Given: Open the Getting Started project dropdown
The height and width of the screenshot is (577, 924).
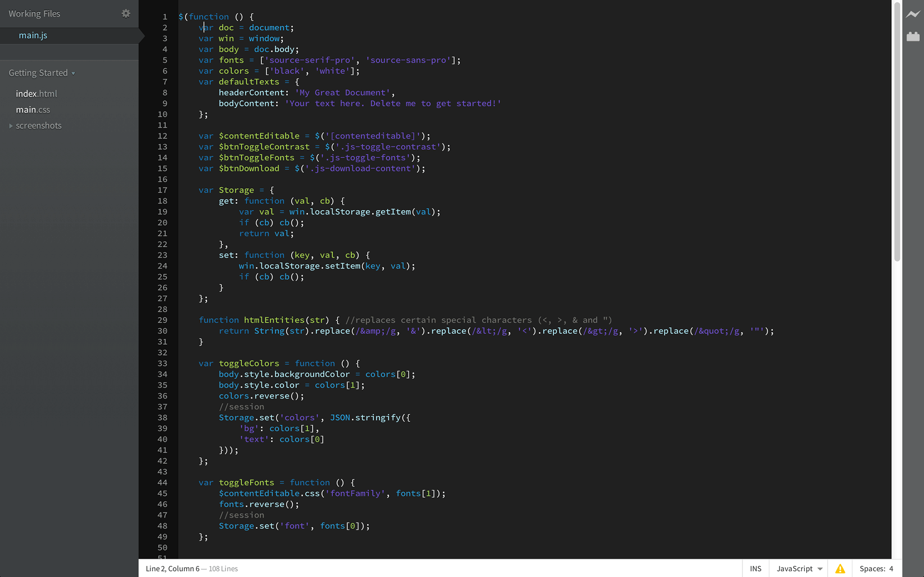Looking at the screenshot, I should coord(42,73).
